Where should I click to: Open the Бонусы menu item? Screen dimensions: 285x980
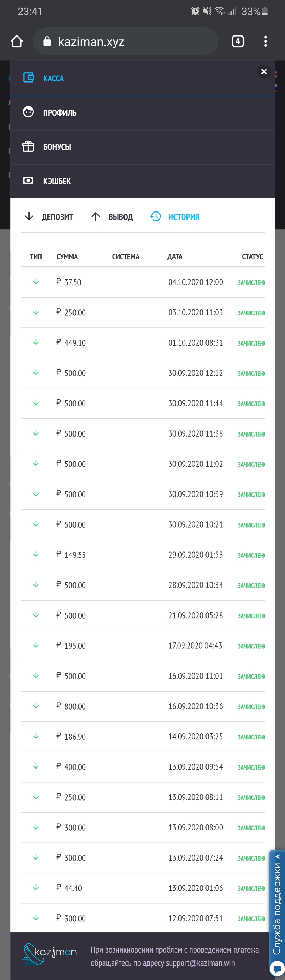point(57,147)
